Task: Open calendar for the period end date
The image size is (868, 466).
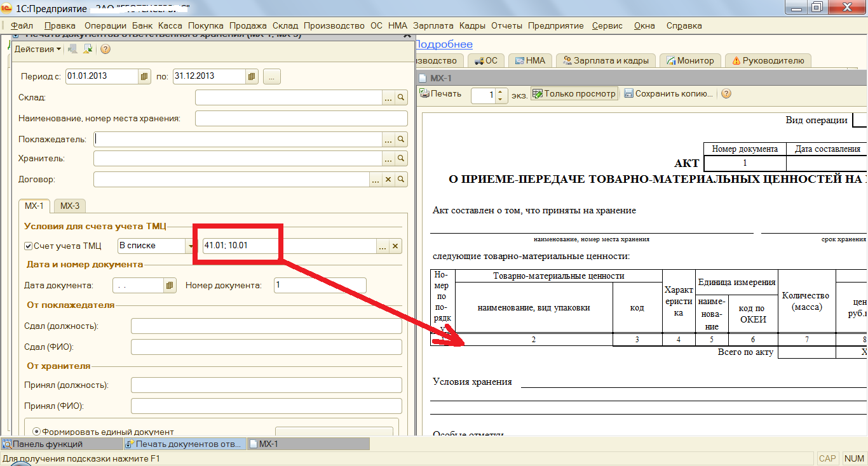Action: (252, 76)
